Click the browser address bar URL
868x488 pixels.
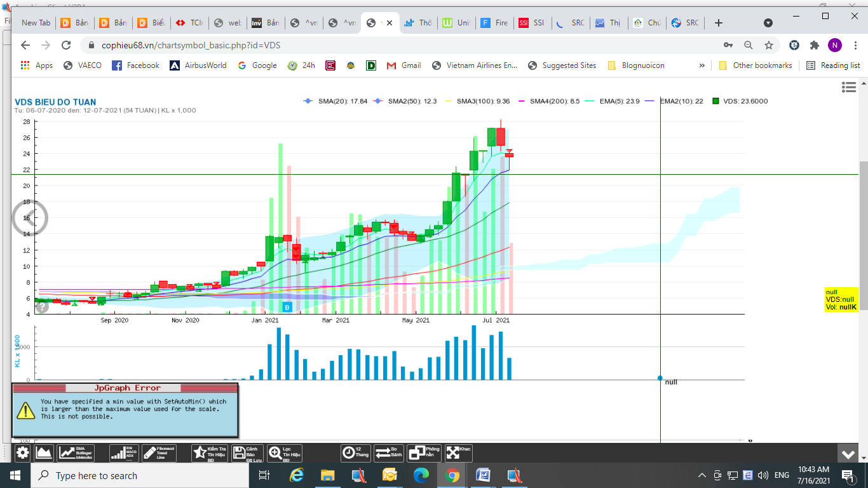(x=191, y=45)
